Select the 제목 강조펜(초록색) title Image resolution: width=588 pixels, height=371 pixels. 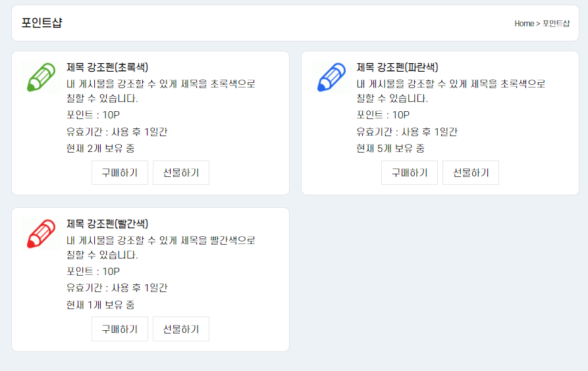pyautogui.click(x=107, y=67)
